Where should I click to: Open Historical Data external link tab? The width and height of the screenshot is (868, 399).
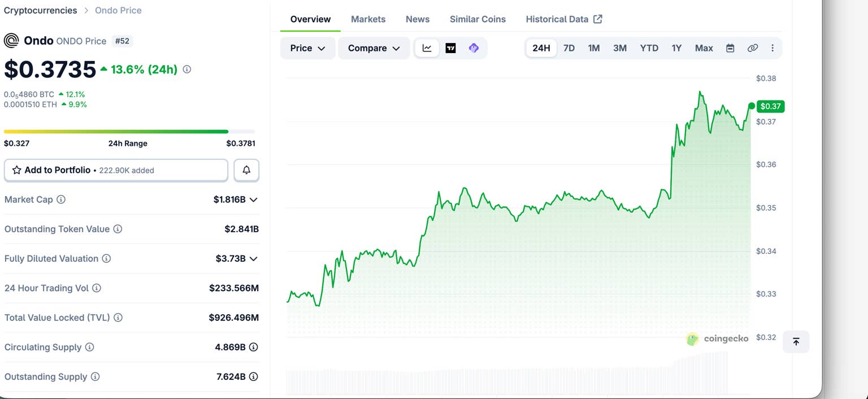564,19
